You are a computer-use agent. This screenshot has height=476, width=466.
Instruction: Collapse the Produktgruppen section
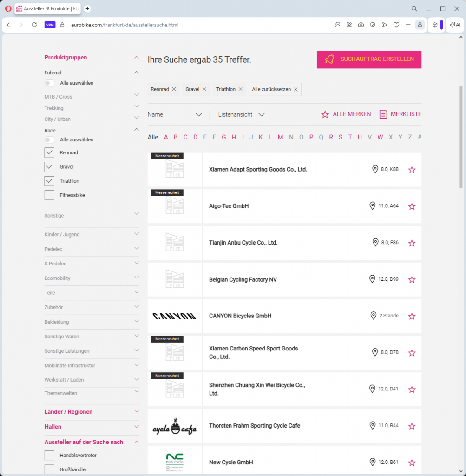137,57
